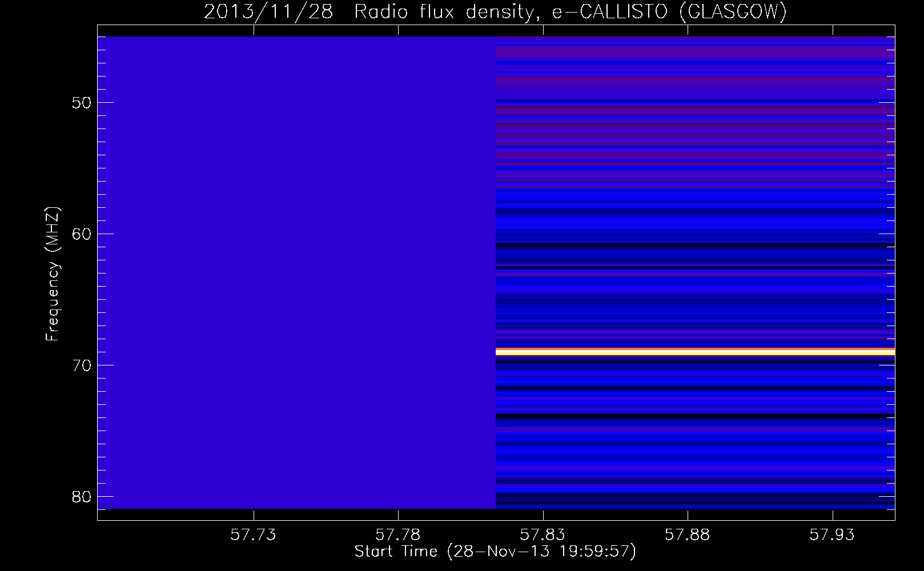This screenshot has width=924, height=571.
Task: Click the time tick label '57.78'
Action: click(x=398, y=534)
